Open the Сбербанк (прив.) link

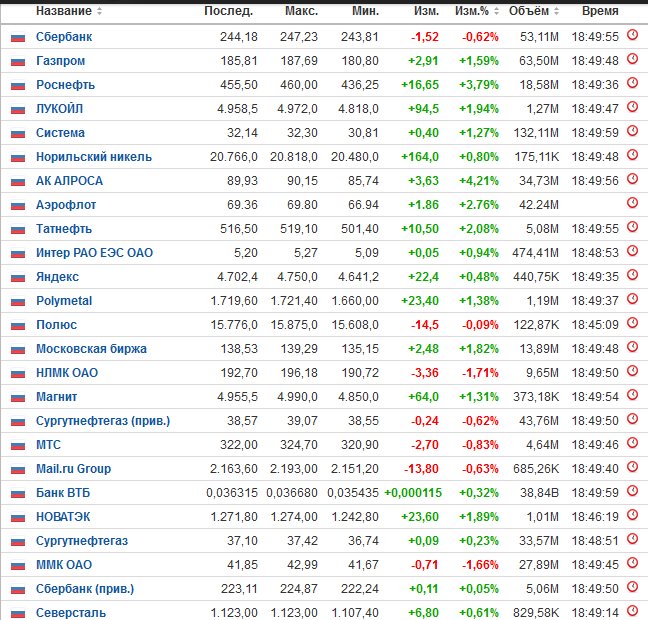point(85,589)
